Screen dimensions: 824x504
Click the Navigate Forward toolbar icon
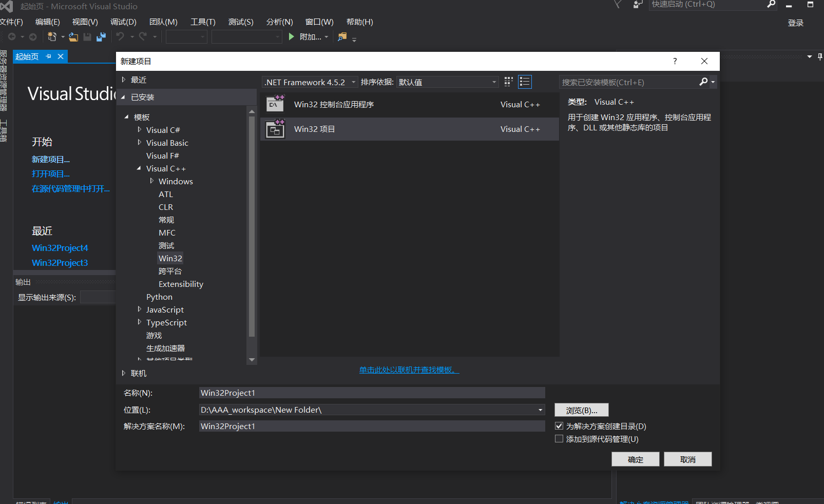pyautogui.click(x=33, y=37)
